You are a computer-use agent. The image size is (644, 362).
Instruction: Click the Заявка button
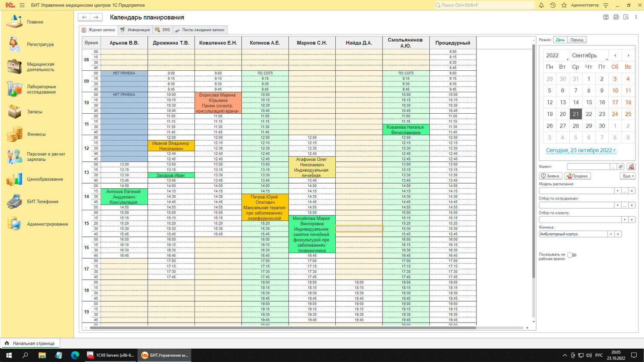550,176
